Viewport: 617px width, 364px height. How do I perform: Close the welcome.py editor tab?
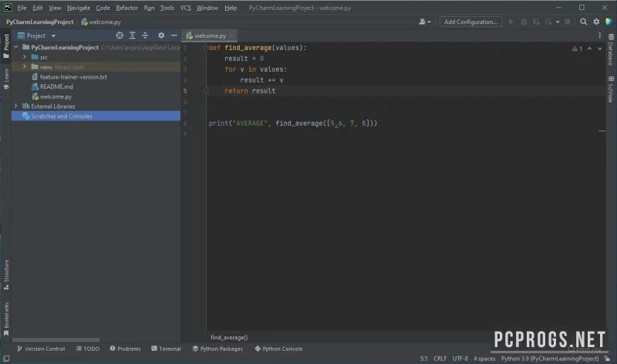232,35
